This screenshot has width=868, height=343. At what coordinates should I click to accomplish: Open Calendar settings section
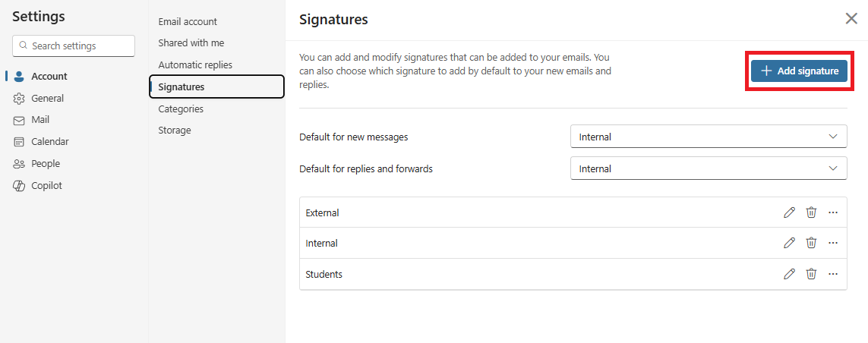pos(49,142)
